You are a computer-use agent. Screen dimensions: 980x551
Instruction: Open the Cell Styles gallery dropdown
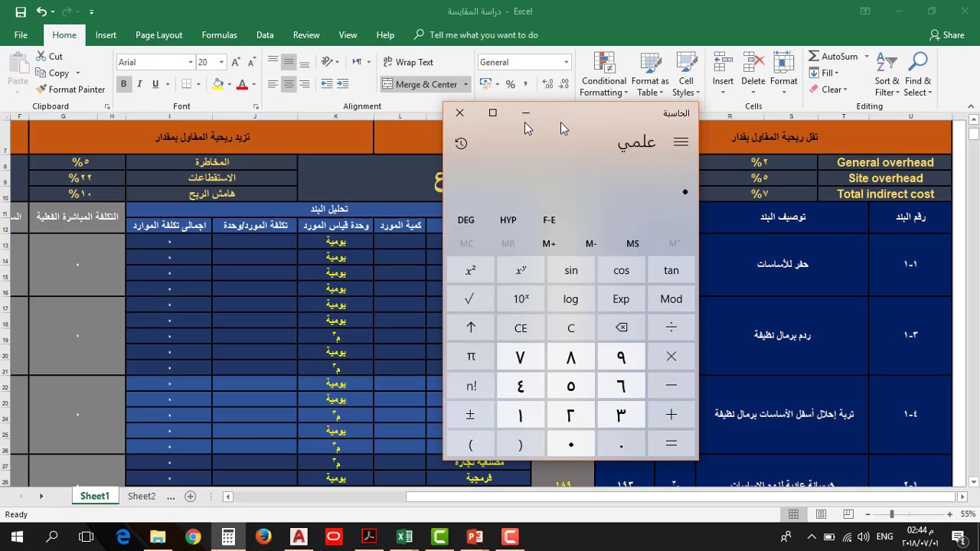(x=686, y=75)
